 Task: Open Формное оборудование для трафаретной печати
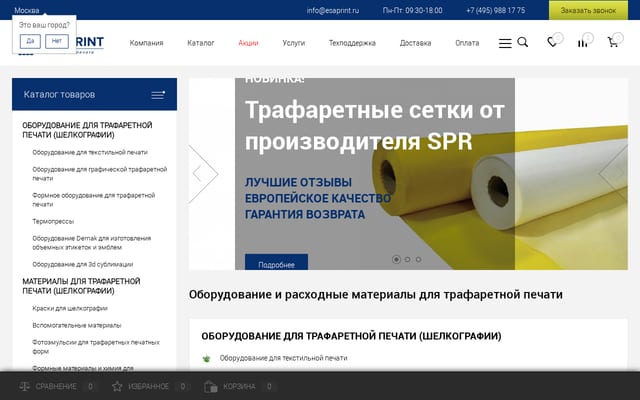coord(93,200)
